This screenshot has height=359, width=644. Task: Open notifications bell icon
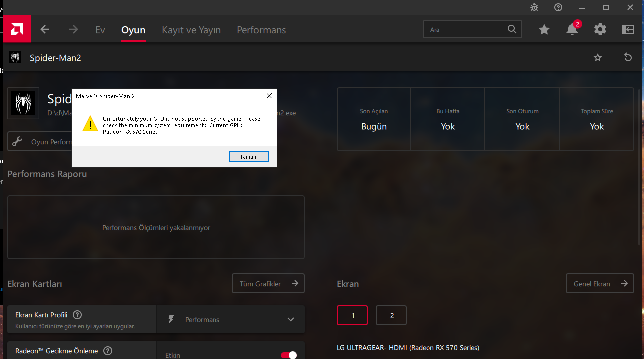coord(572,30)
